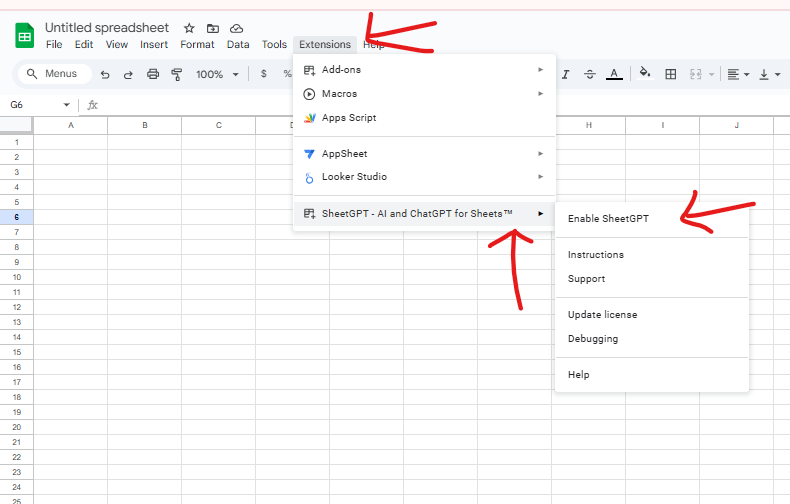Image resolution: width=790 pixels, height=504 pixels.
Task: Select SheetGPT - AI and ChatGPT for Sheets
Action: tap(424, 214)
